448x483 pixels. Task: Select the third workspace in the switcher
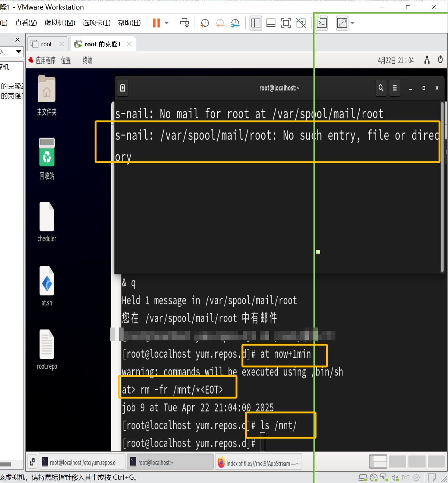[x=417, y=461]
